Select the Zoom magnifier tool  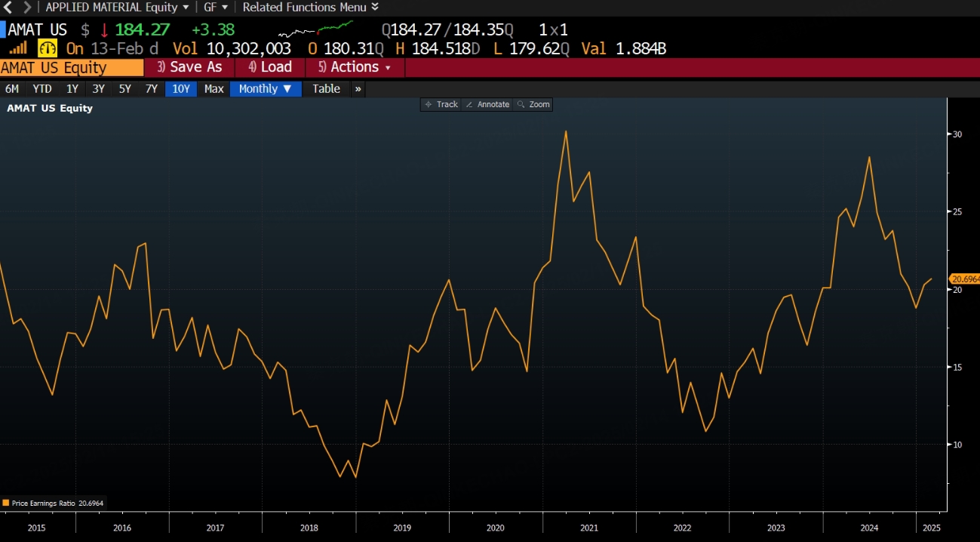coord(533,104)
